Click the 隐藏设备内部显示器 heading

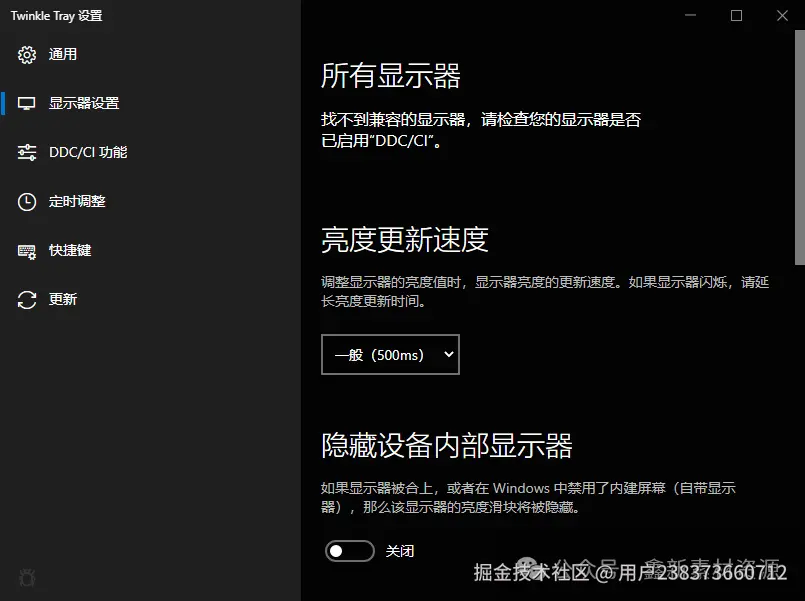pos(447,445)
